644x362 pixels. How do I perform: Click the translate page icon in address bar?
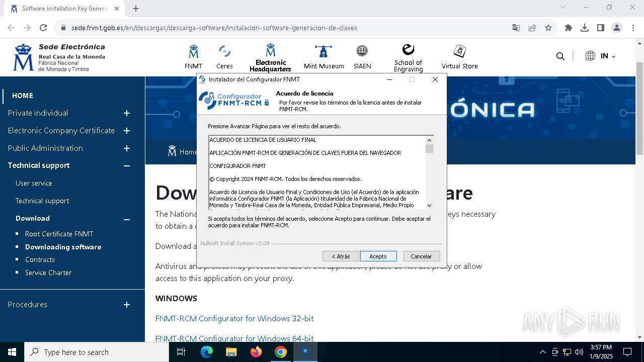pos(516,28)
